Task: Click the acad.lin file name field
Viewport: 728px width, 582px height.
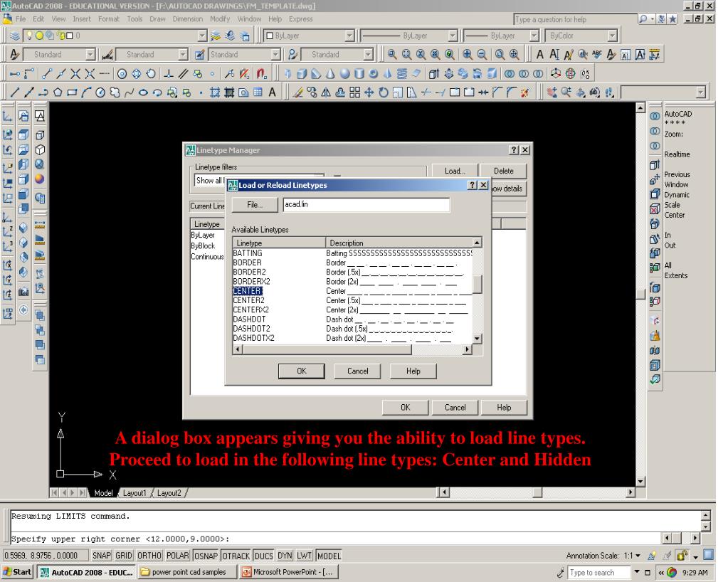Action: 366,205
